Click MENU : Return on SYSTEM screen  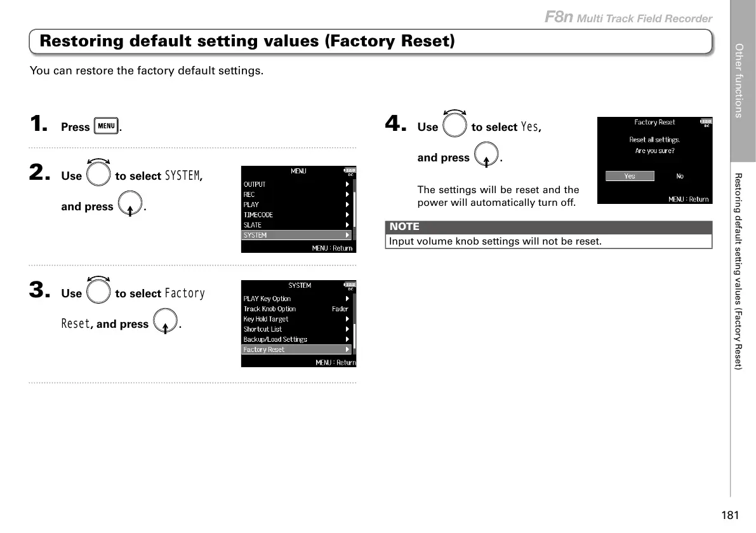pos(336,362)
